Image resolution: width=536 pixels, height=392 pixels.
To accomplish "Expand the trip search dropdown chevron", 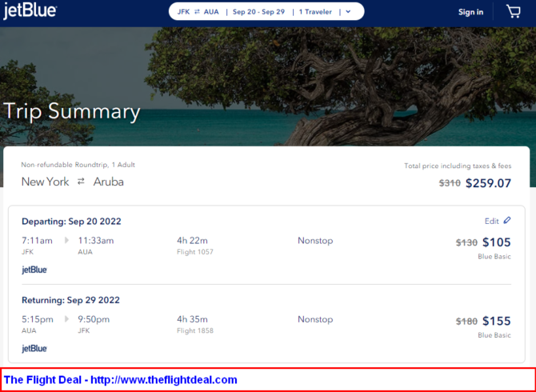I will 348,12.
